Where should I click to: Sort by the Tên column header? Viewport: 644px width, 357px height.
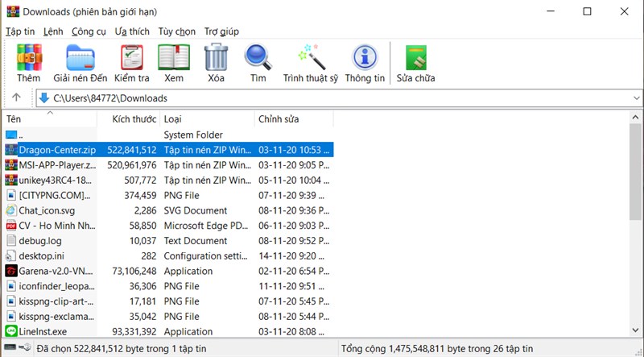[x=50, y=118]
